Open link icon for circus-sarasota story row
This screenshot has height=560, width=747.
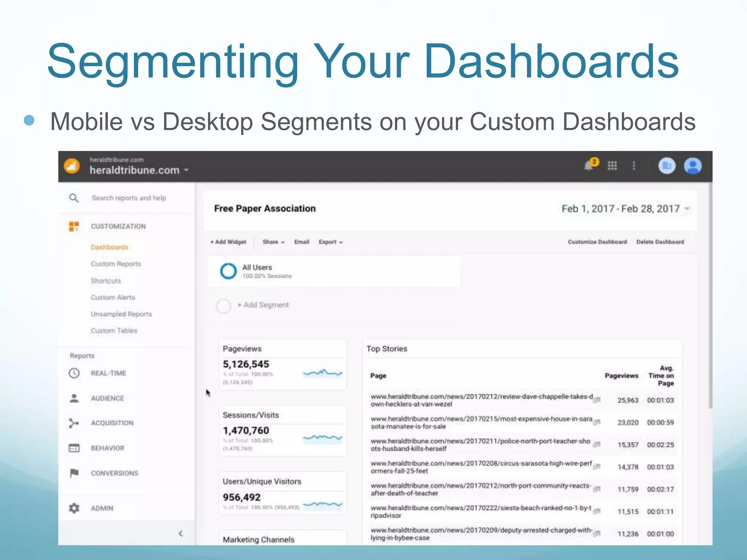click(597, 467)
